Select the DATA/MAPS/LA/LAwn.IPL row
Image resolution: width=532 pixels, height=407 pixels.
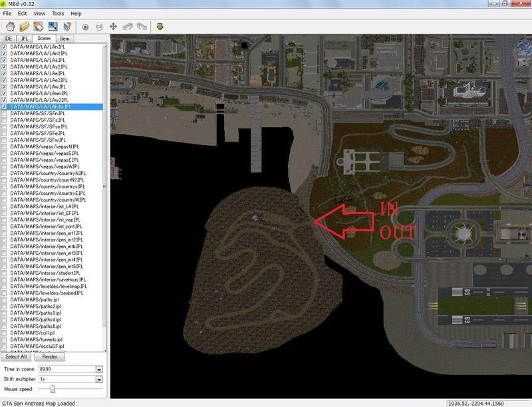(53, 93)
